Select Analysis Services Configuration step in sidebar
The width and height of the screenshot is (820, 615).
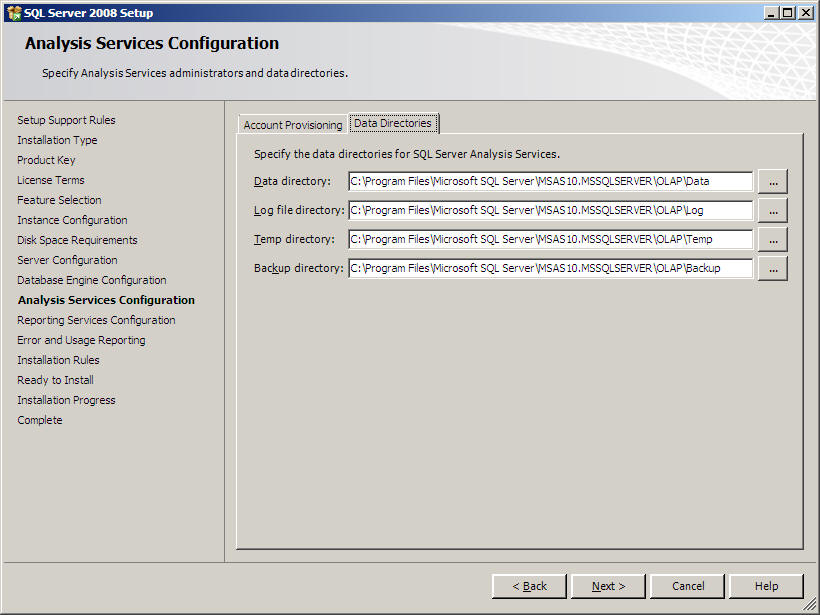click(x=106, y=300)
